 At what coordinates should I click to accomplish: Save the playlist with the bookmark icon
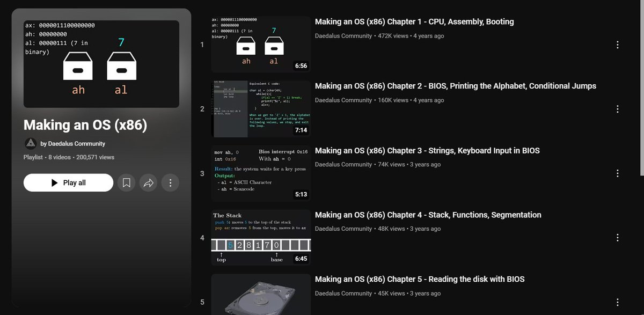(127, 183)
